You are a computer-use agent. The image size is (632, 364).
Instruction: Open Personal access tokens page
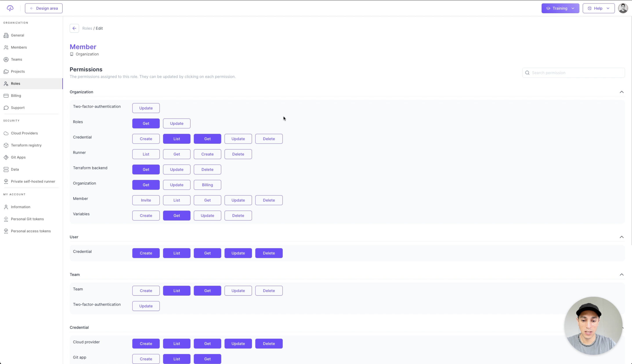(31, 231)
